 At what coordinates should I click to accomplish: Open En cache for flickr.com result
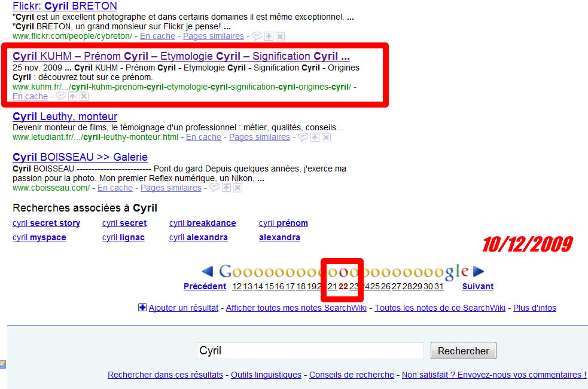pyautogui.click(x=157, y=36)
